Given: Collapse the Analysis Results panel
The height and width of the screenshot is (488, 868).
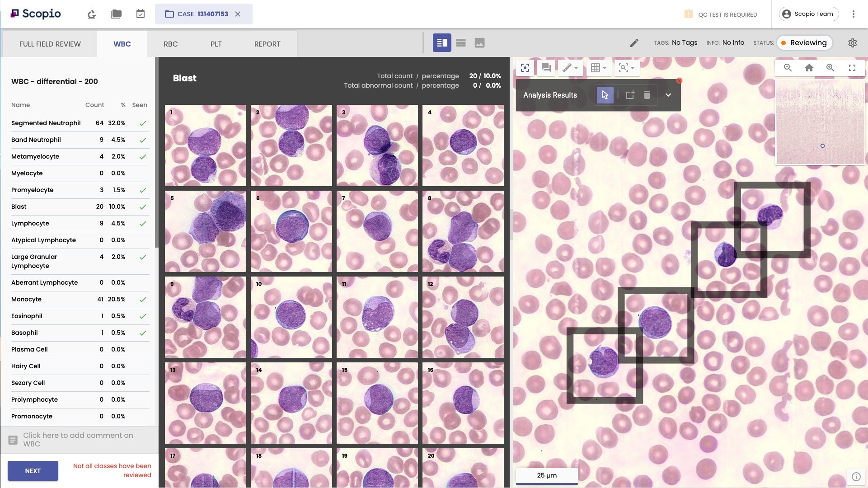Looking at the screenshot, I should click(x=668, y=95).
